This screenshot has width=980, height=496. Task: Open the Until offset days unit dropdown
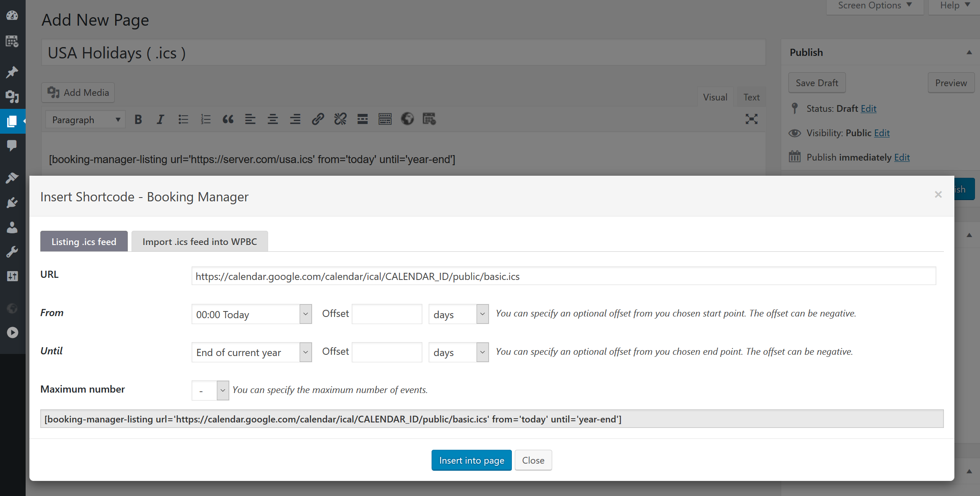[x=458, y=352]
